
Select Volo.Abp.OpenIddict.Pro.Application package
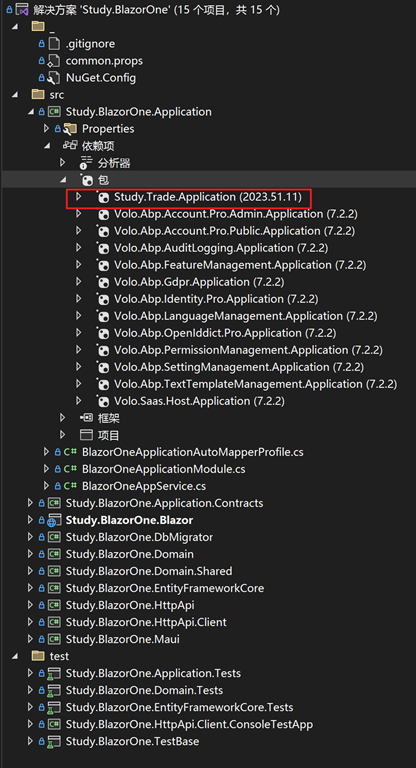click(x=225, y=333)
